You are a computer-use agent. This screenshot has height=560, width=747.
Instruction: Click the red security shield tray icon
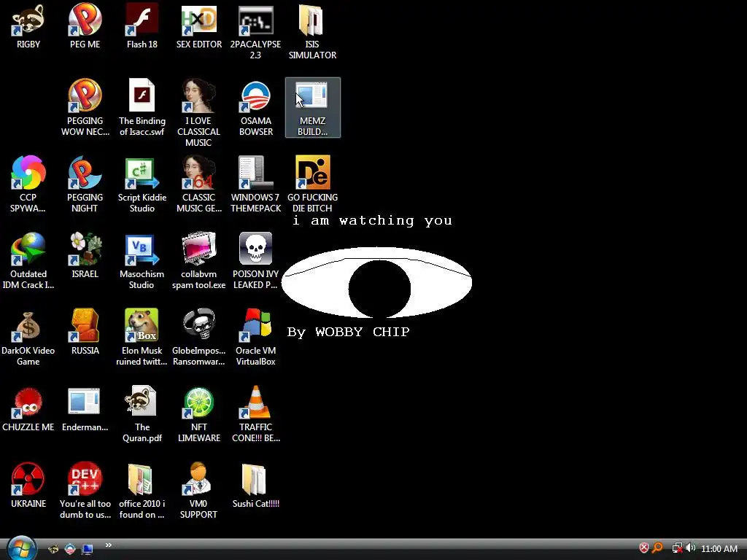click(643, 548)
